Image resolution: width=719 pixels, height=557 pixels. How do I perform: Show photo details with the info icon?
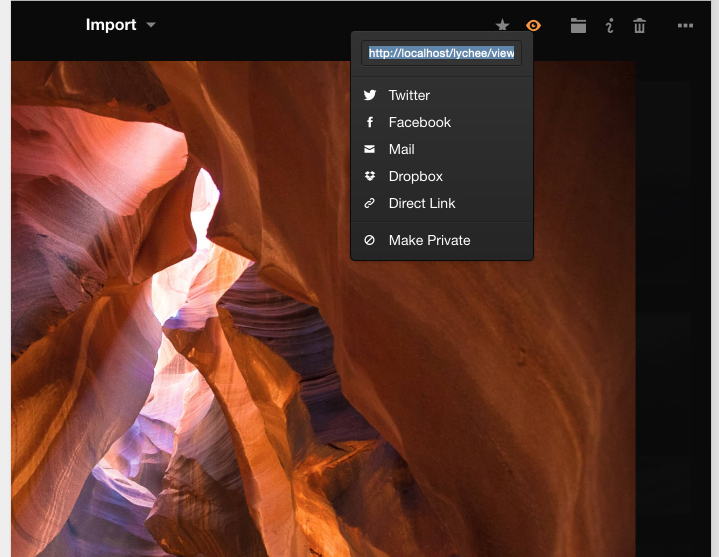pyautogui.click(x=609, y=26)
